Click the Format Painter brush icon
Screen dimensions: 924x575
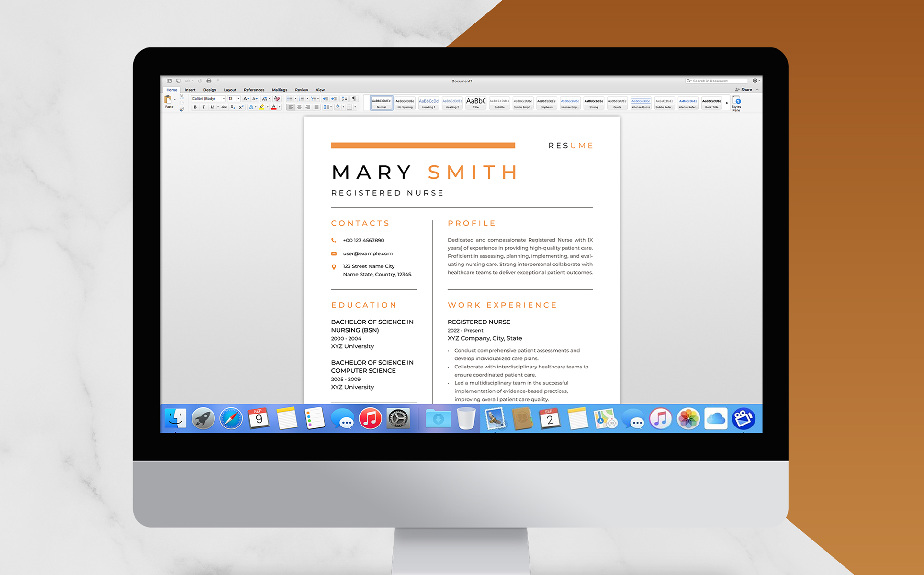[x=181, y=109]
